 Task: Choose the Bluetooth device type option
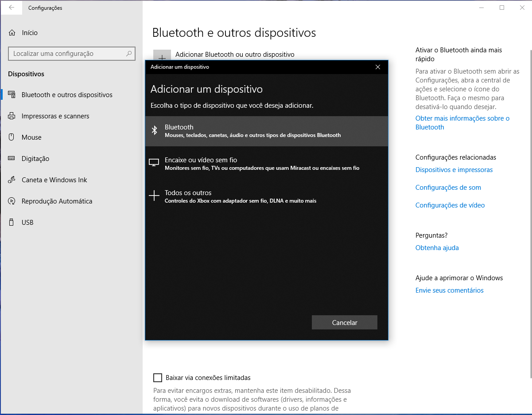267,131
